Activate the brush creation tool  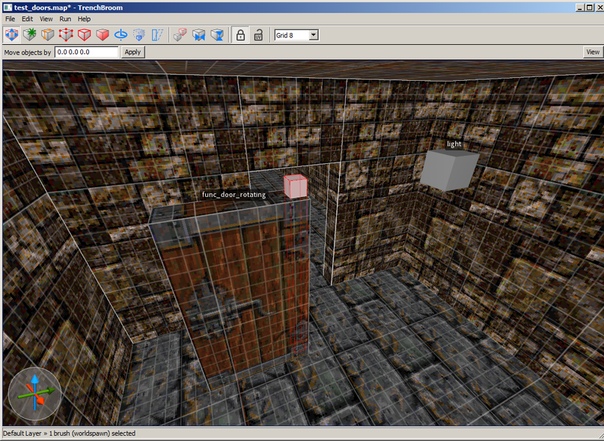[29, 35]
